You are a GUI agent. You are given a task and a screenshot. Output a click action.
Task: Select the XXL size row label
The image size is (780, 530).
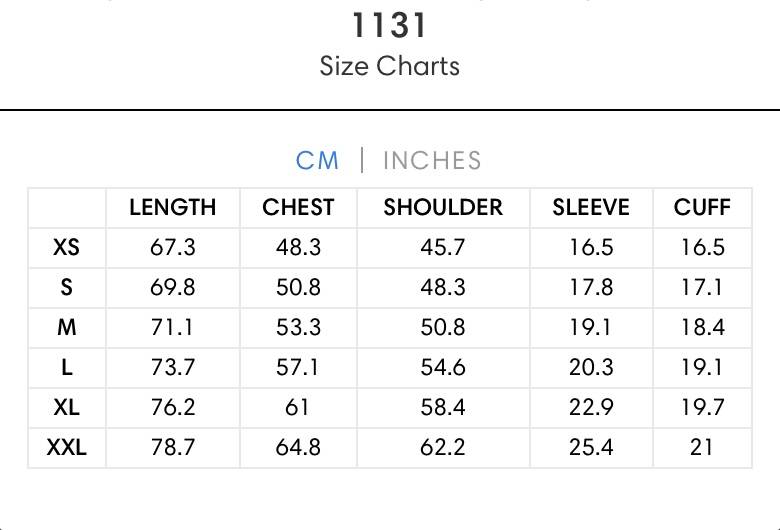pos(66,447)
